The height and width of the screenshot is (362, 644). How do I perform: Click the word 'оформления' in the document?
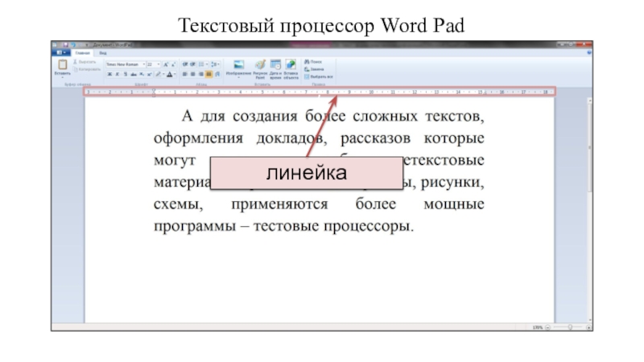pos(198,138)
